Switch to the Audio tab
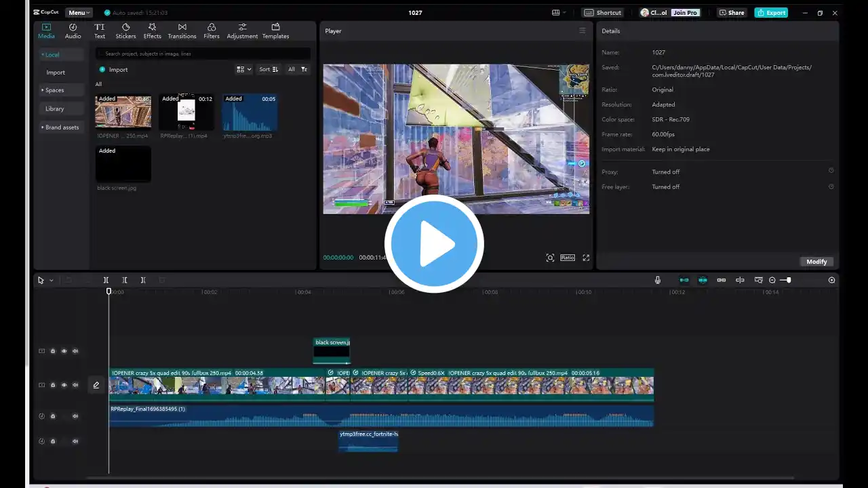The width and height of the screenshot is (868, 488). (73, 31)
